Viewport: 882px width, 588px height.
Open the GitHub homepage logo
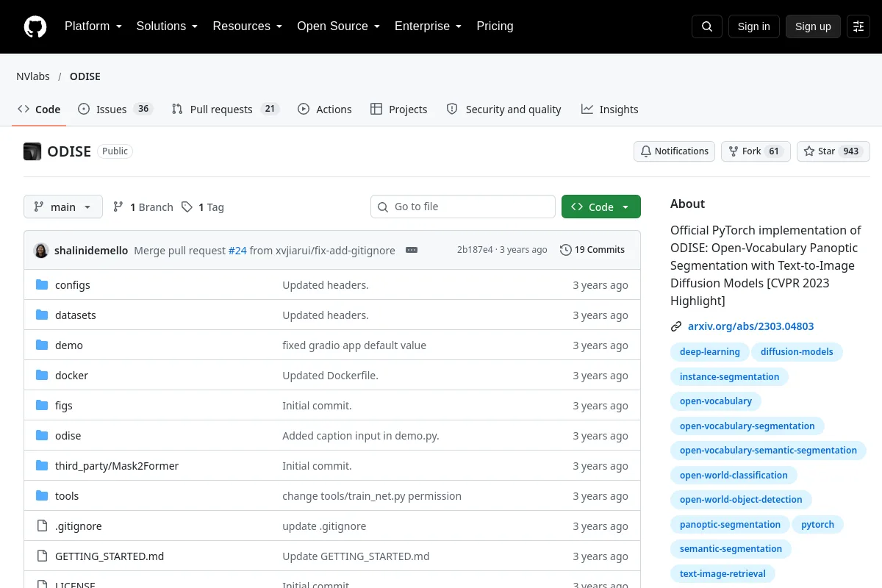[35, 26]
